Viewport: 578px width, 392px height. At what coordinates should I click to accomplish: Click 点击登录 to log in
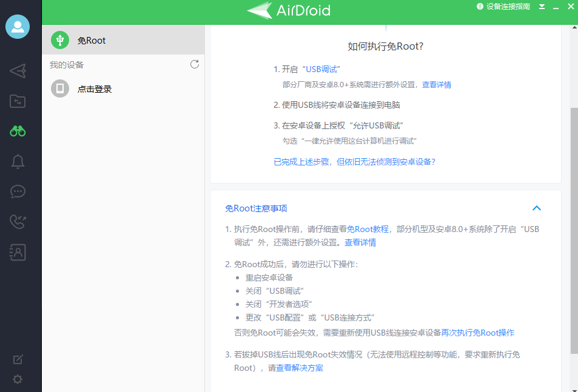pyautogui.click(x=95, y=89)
